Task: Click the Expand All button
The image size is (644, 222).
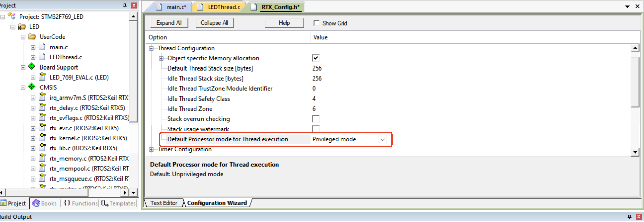Action: click(x=169, y=23)
